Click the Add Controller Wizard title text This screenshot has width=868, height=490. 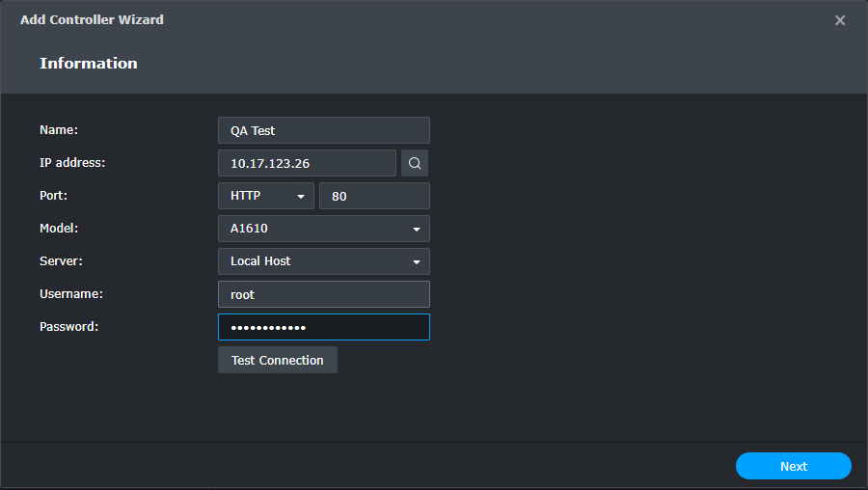point(92,20)
